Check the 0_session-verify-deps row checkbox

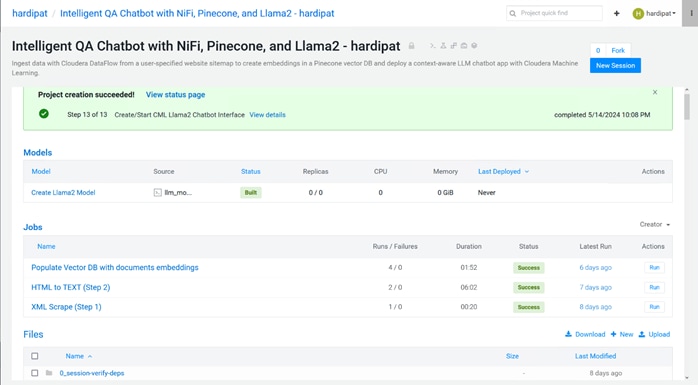click(x=35, y=373)
